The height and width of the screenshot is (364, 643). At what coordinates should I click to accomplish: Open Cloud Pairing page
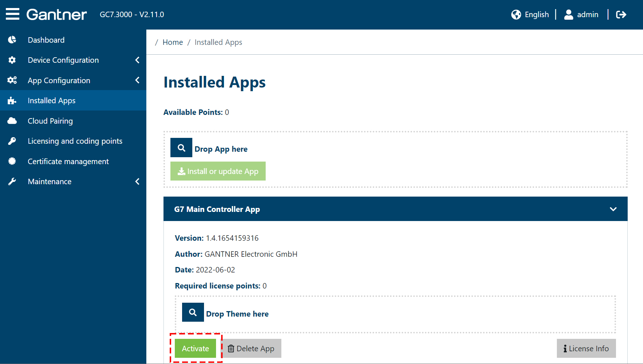[73, 121]
